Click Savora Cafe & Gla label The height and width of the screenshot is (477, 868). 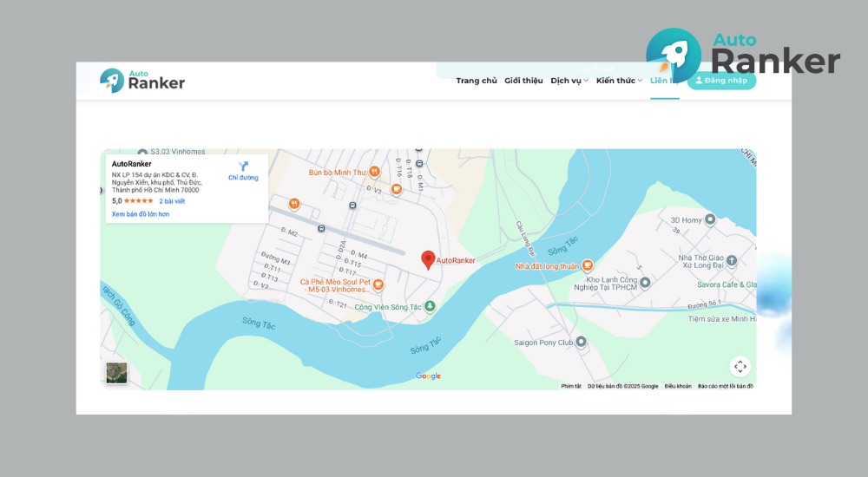point(727,284)
